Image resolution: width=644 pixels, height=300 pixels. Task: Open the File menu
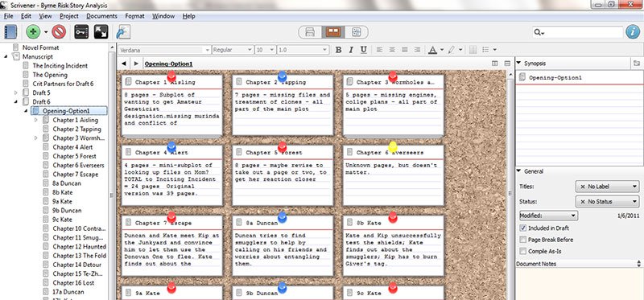pyautogui.click(x=8, y=16)
